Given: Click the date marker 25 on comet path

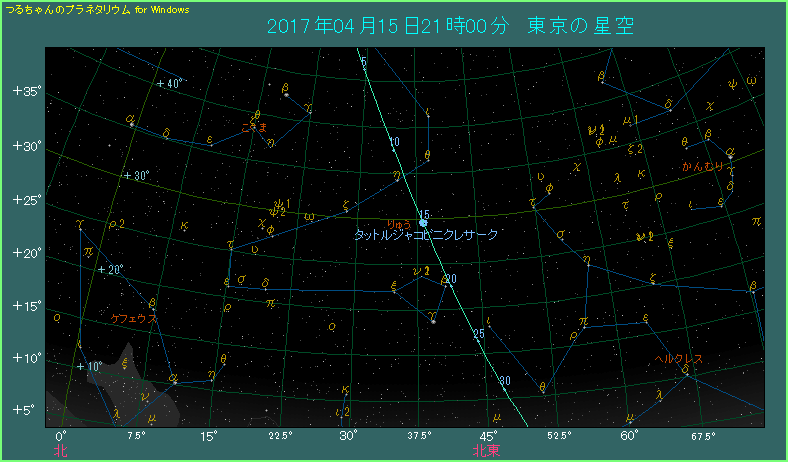Looking at the screenshot, I should [478, 333].
